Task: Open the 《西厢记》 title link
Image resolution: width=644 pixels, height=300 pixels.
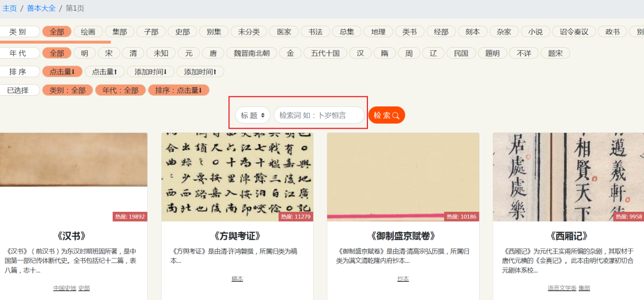Action: coord(569,236)
